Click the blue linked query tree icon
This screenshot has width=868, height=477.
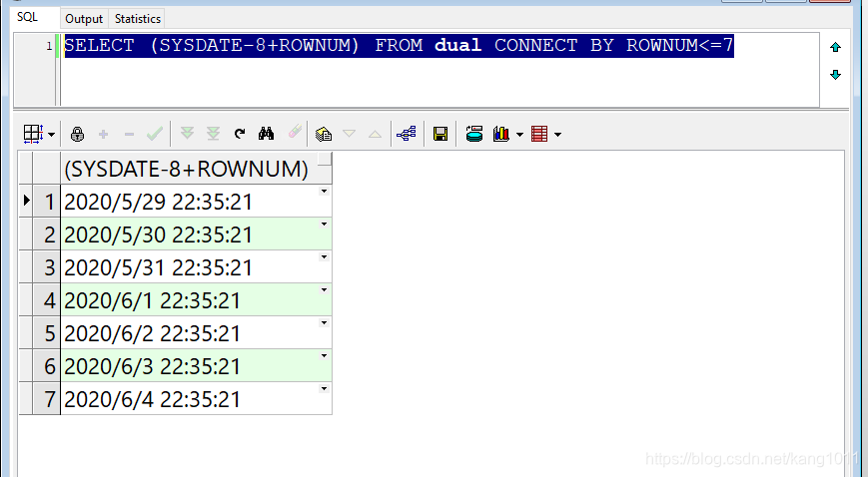[407, 134]
